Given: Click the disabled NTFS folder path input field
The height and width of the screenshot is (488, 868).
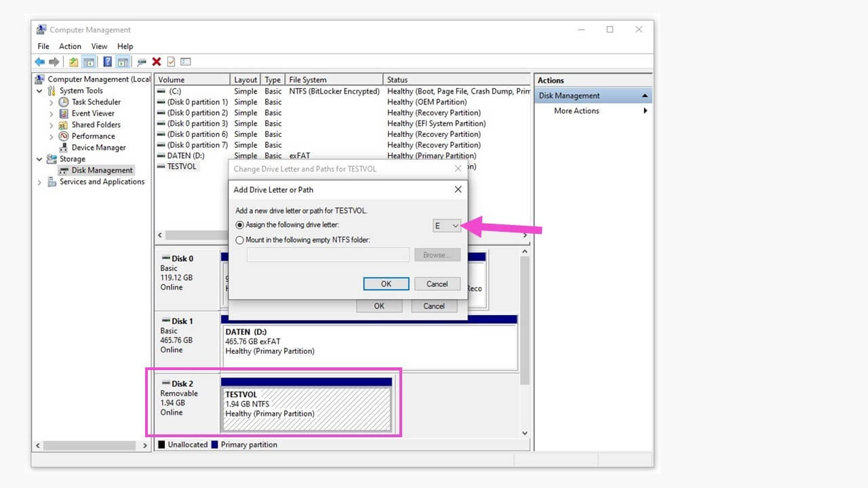Looking at the screenshot, I should 328,255.
